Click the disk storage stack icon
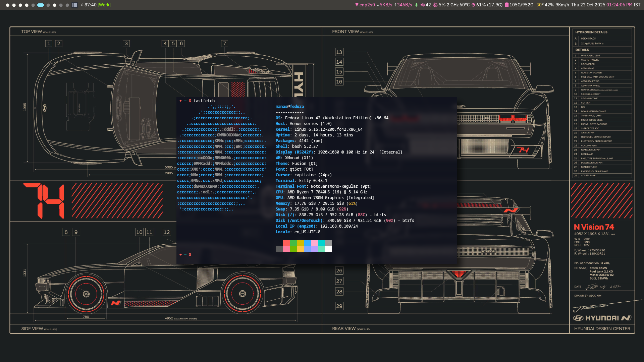Viewport: 644px width, 362px height. 506,5
